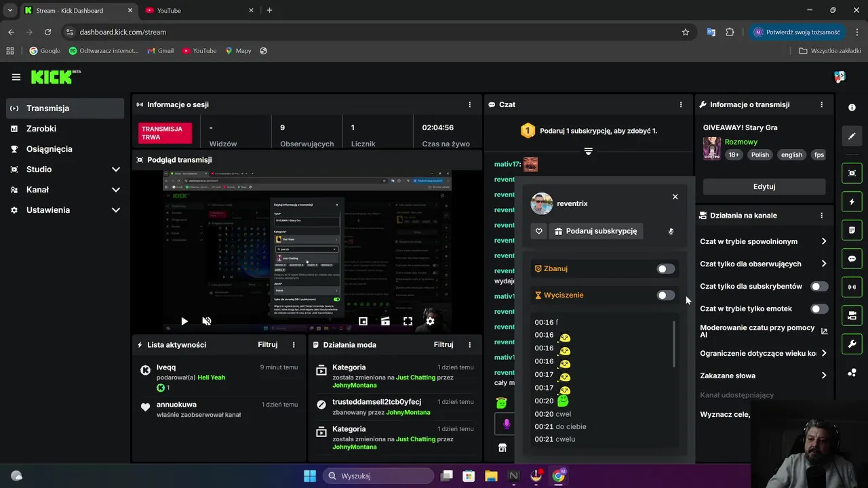Open the shop icon below chat

[x=502, y=448]
